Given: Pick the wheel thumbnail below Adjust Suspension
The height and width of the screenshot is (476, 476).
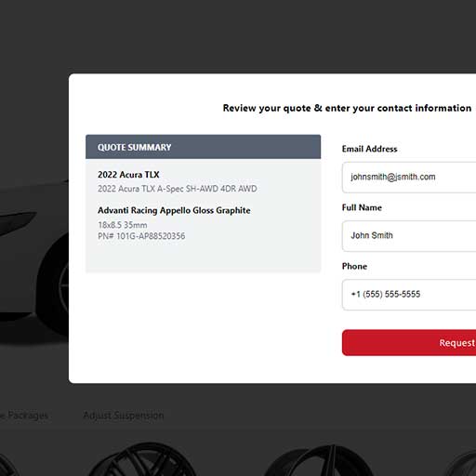Looking at the screenshot, I should click(143, 459).
